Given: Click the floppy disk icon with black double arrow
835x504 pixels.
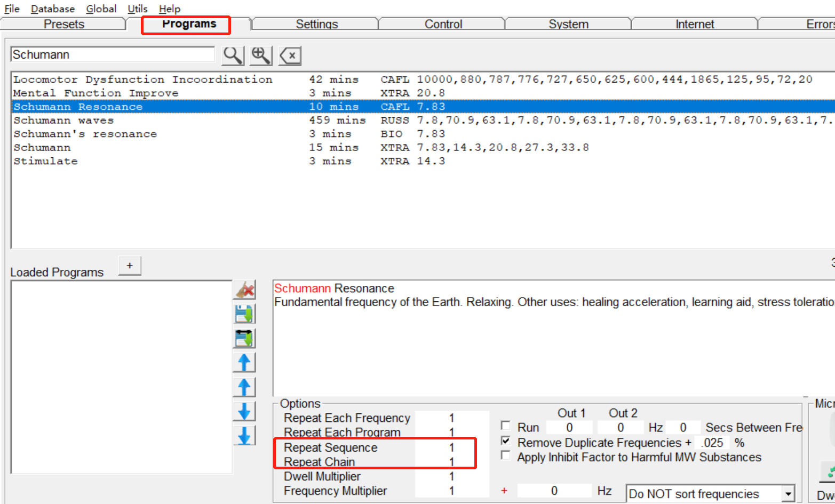Looking at the screenshot, I should (x=245, y=339).
